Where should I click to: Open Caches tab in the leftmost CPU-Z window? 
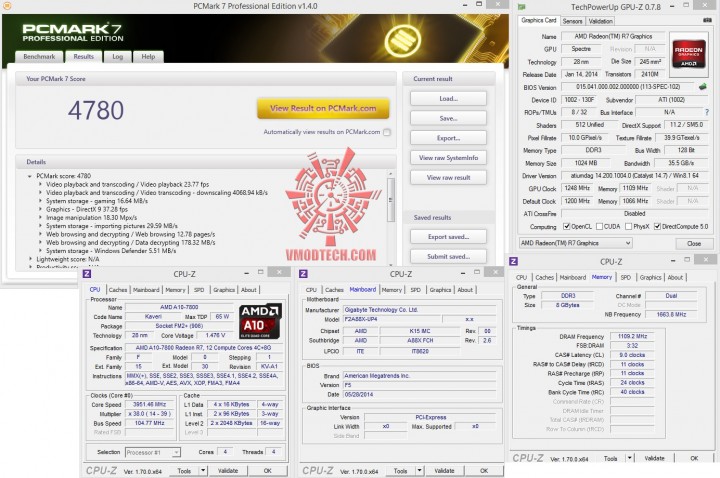(x=118, y=290)
